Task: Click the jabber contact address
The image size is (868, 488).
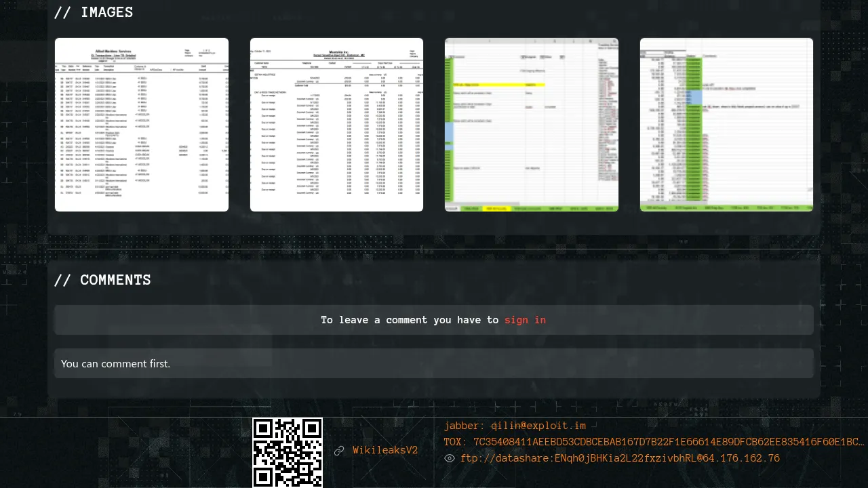Action: click(x=538, y=426)
